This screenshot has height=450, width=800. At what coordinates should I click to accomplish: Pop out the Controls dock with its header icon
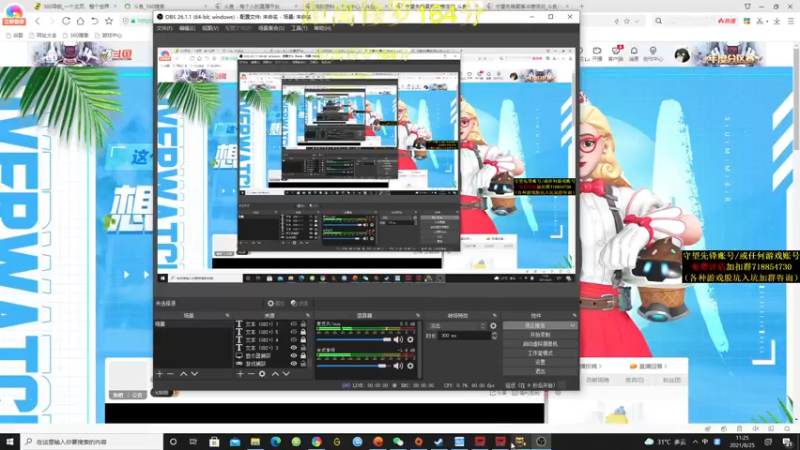coord(574,315)
